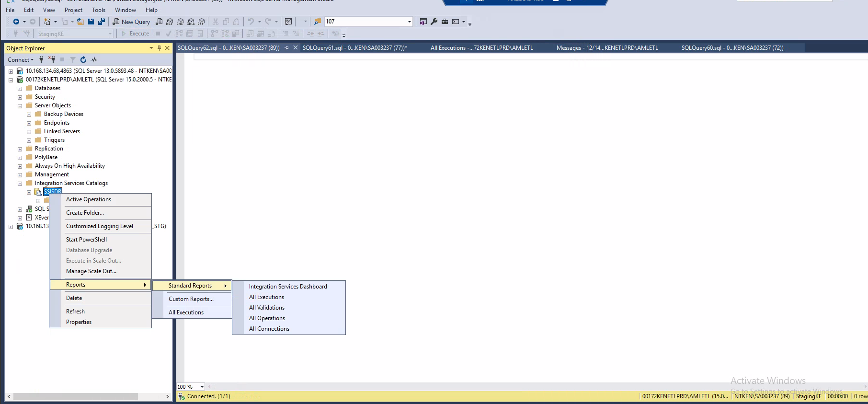Click the Refresh icon in Object Explorer

pos(83,59)
